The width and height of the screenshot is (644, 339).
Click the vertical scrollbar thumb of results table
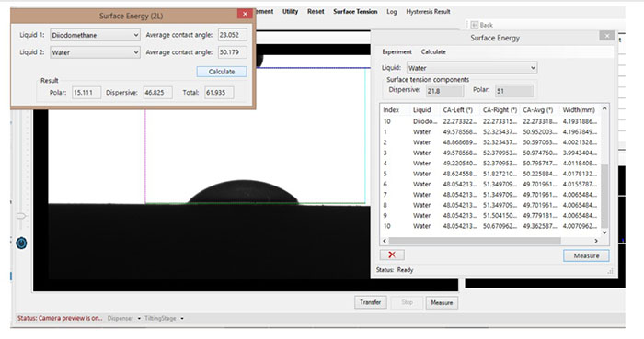[x=604, y=196]
